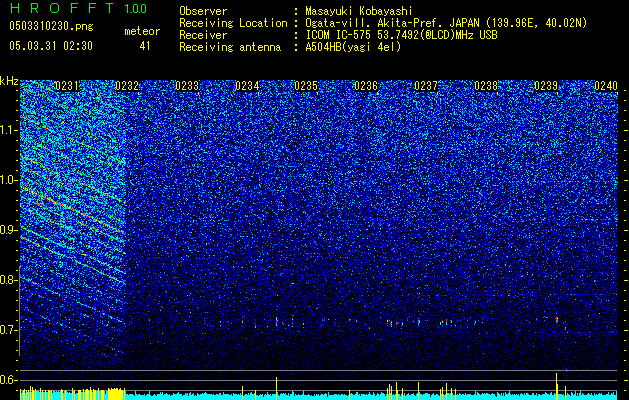Image resolution: width=629 pixels, height=400 pixels.
Task: Click the version number 1.0.0
Action: 135,8
